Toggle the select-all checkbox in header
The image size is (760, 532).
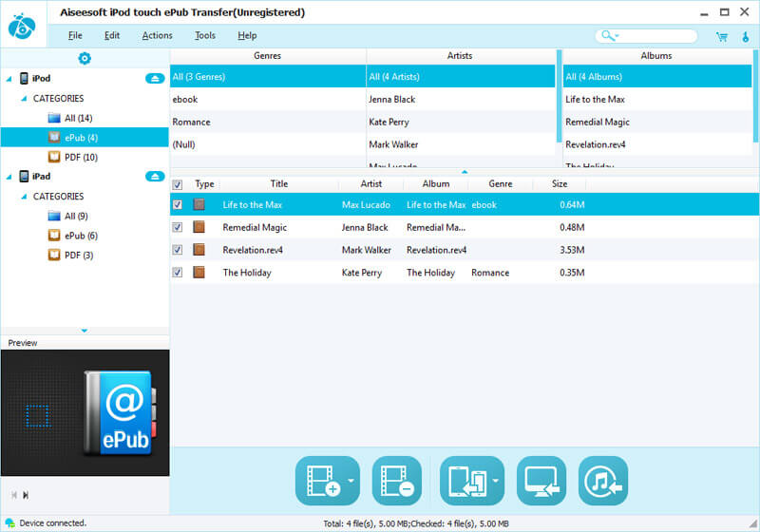178,184
